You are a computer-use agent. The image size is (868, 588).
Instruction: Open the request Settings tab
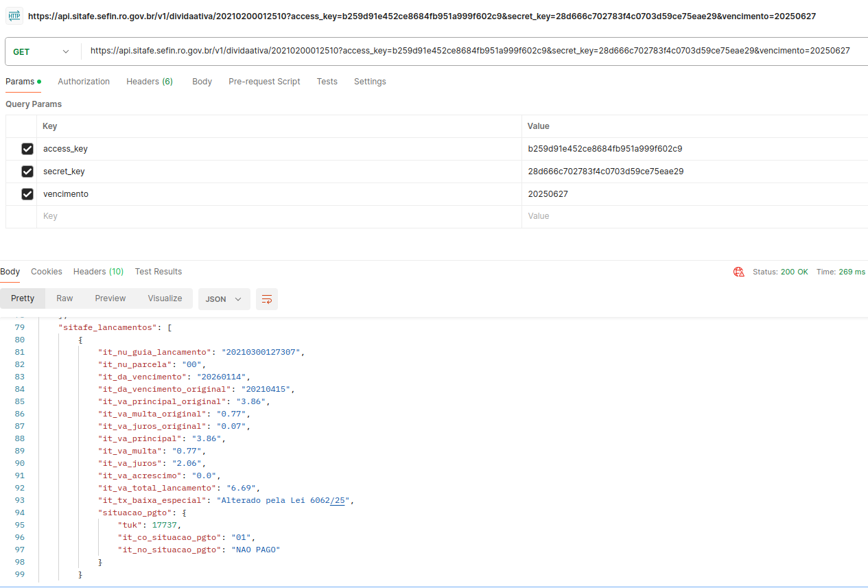[370, 82]
